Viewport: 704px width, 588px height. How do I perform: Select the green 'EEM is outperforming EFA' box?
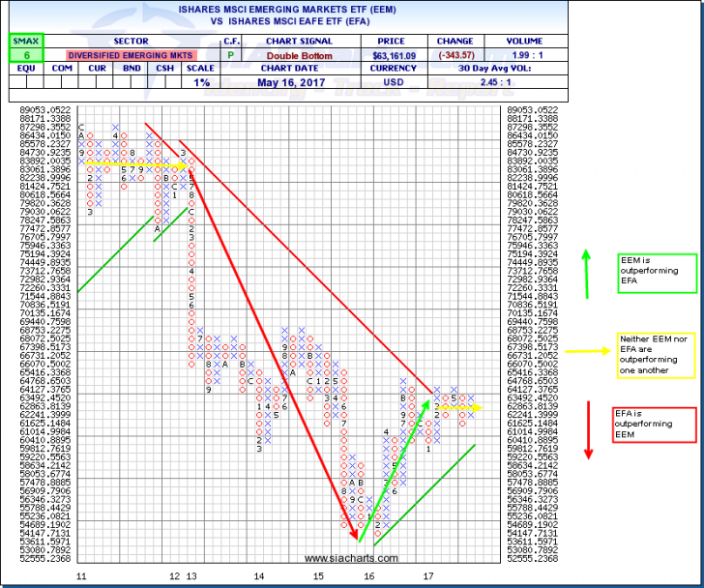coord(656,274)
